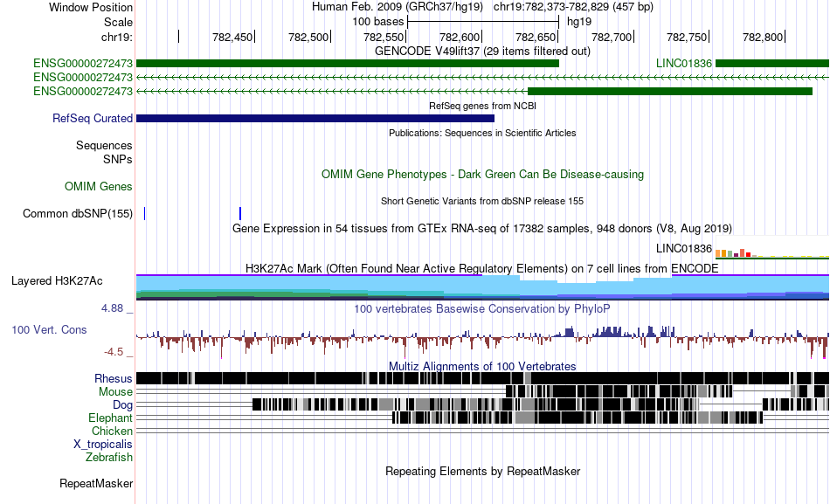Click Human Feb. 2009 (GRCh37/hg19) assembly text
Screen dimensions: 830x504
click(x=398, y=7)
